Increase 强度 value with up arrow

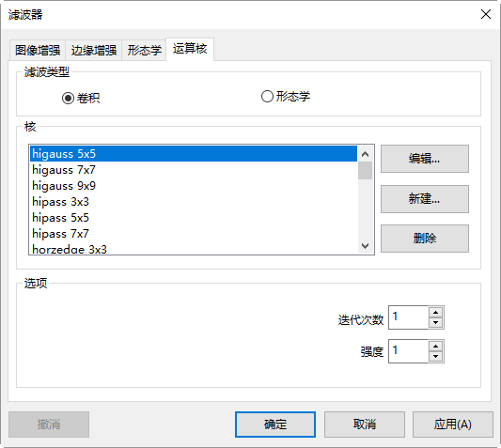pyautogui.click(x=435, y=346)
